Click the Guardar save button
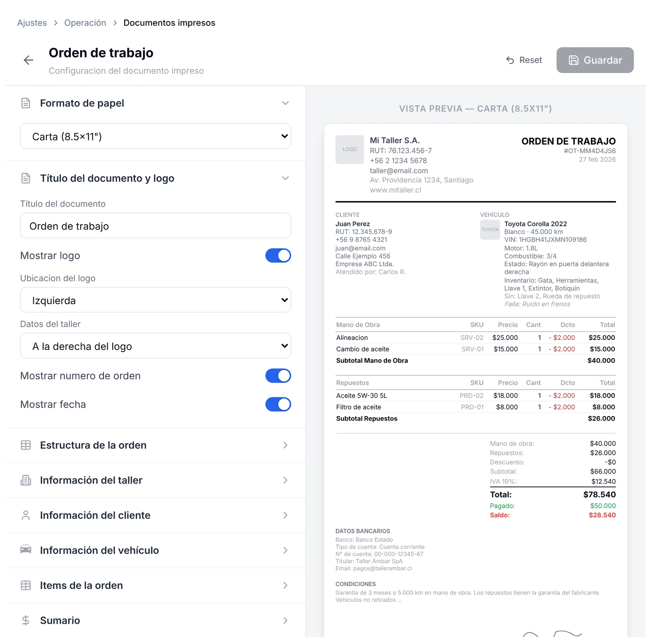The image size is (651, 644). pyautogui.click(x=595, y=60)
